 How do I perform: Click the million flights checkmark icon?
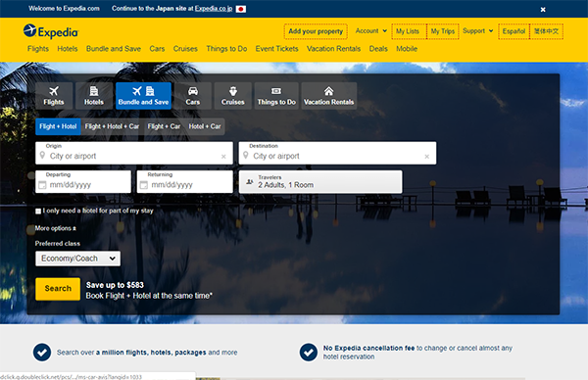pyautogui.click(x=42, y=353)
